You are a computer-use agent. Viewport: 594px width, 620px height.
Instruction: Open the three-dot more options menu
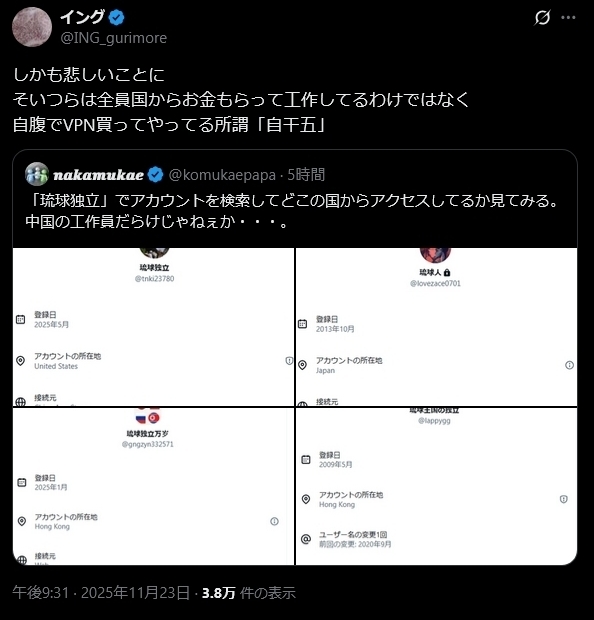pyautogui.click(x=568, y=17)
